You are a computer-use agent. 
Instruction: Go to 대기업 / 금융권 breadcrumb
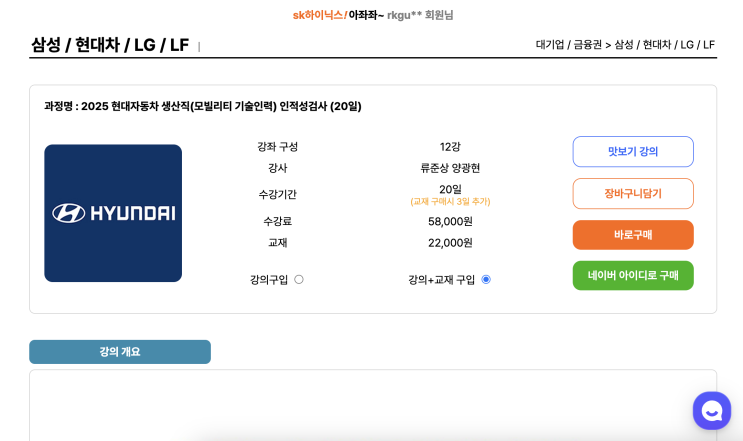pyautogui.click(x=568, y=45)
